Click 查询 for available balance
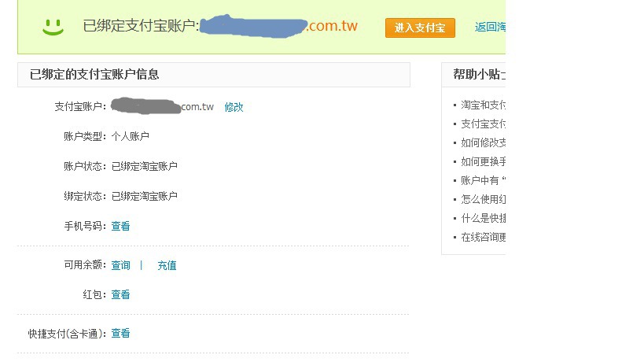The image size is (644, 362). [120, 265]
